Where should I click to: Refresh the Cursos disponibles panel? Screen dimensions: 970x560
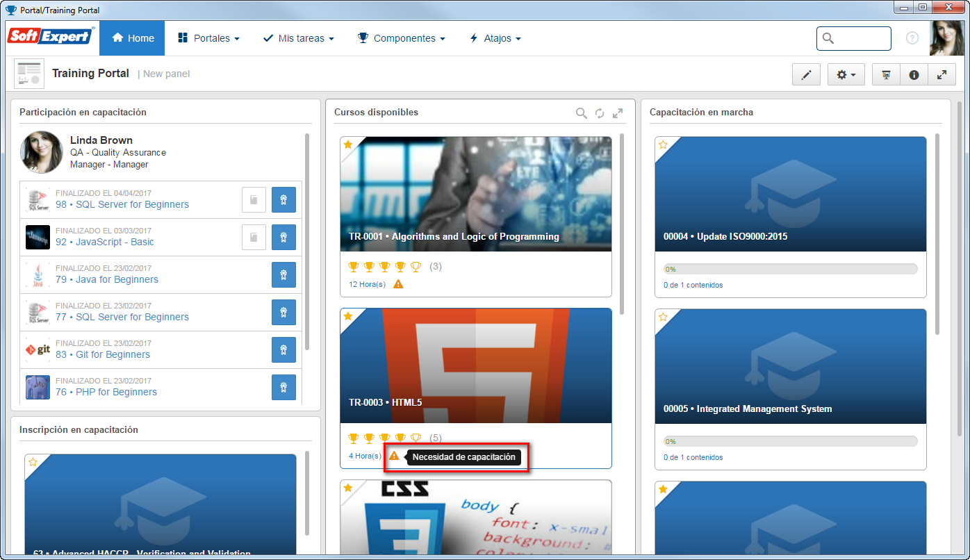[600, 113]
